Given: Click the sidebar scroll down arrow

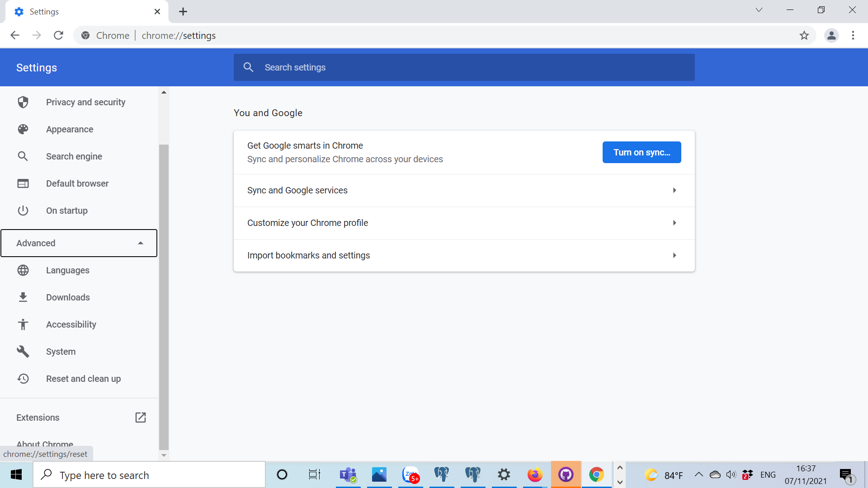Looking at the screenshot, I should point(164,455).
